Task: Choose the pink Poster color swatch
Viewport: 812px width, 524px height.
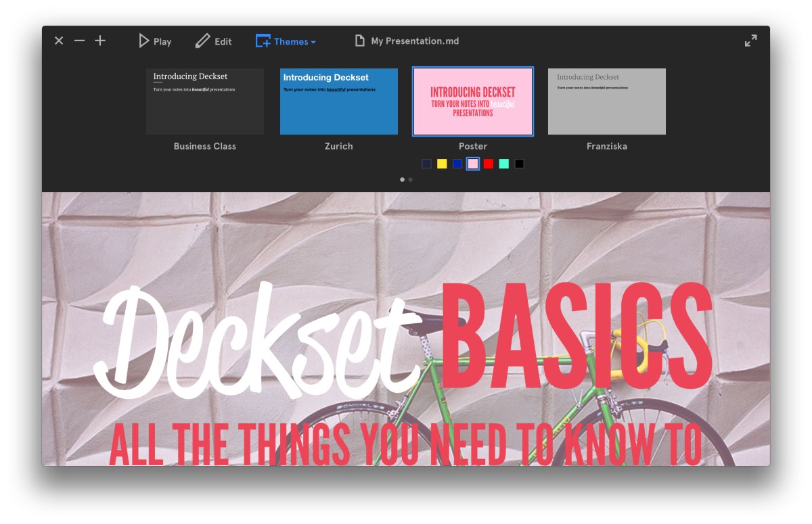Action: tap(473, 164)
